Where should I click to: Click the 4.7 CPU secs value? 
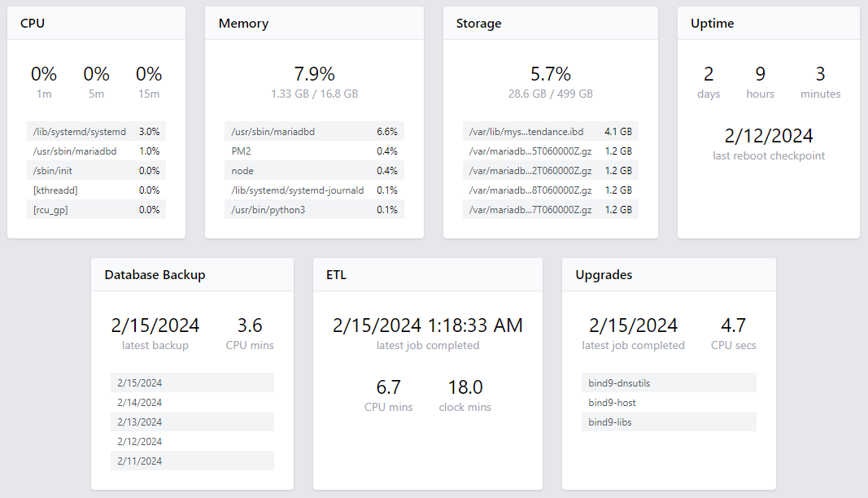[x=734, y=325]
